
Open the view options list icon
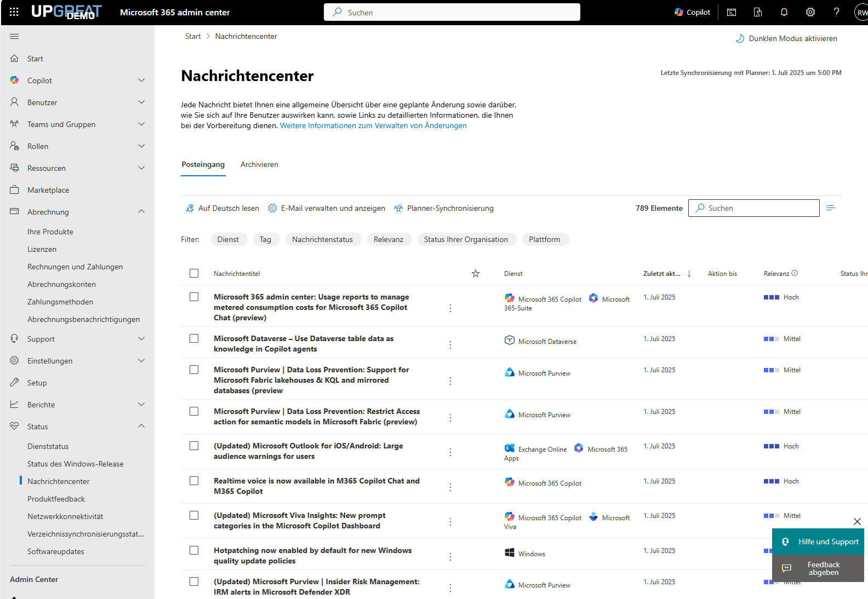831,208
